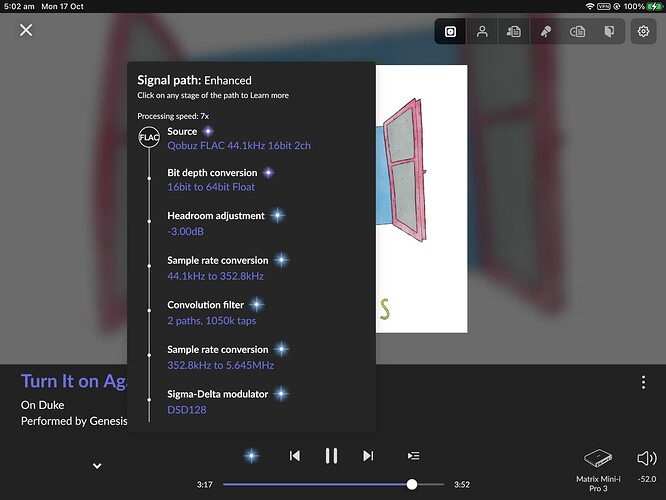Open the volume speaker control
666x500 pixels.
coord(647,458)
